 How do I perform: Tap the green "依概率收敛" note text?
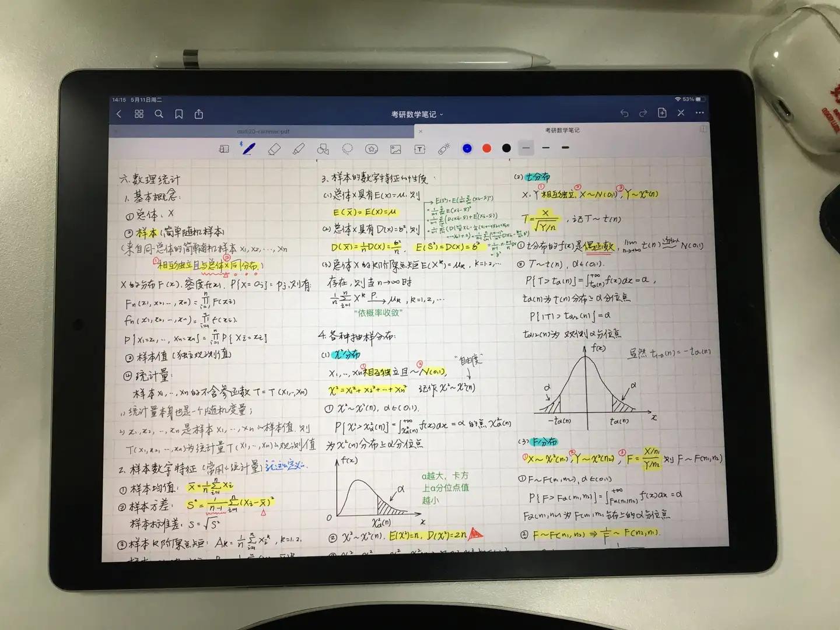[x=379, y=313]
